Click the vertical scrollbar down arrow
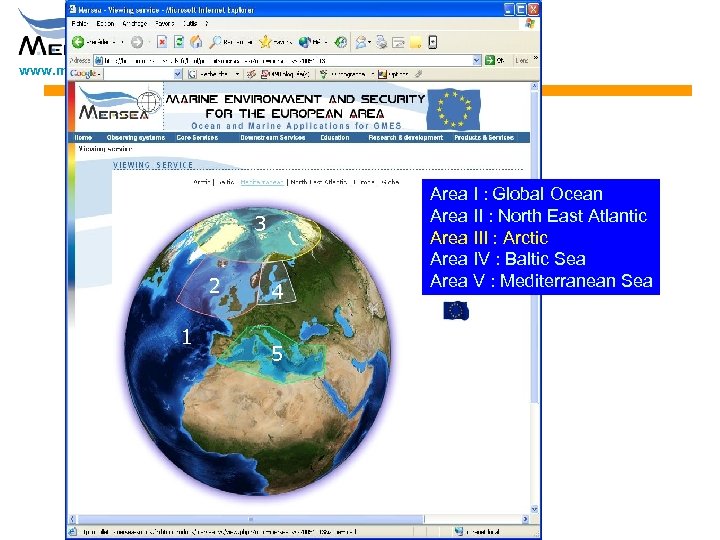Viewport: 720px width, 540px height. [534, 509]
